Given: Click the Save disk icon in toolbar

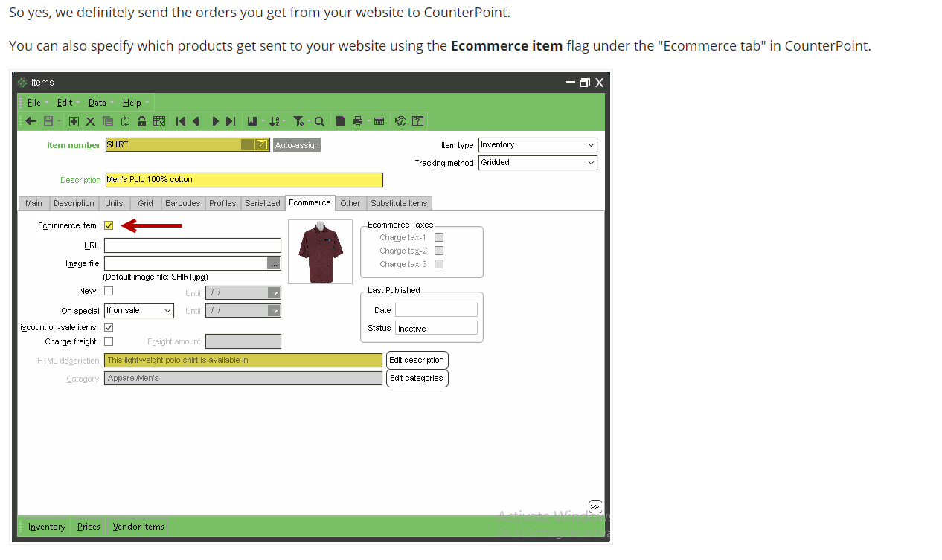Looking at the screenshot, I should click(48, 121).
